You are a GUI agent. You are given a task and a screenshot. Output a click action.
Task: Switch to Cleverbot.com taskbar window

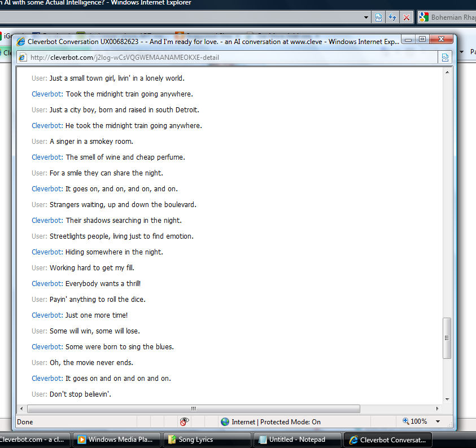[35, 440]
